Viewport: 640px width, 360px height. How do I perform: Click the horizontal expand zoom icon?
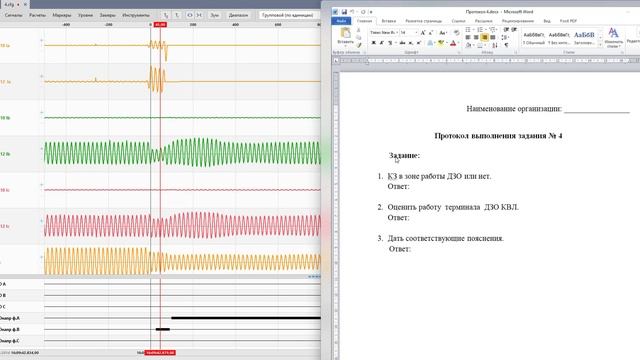(189, 15)
